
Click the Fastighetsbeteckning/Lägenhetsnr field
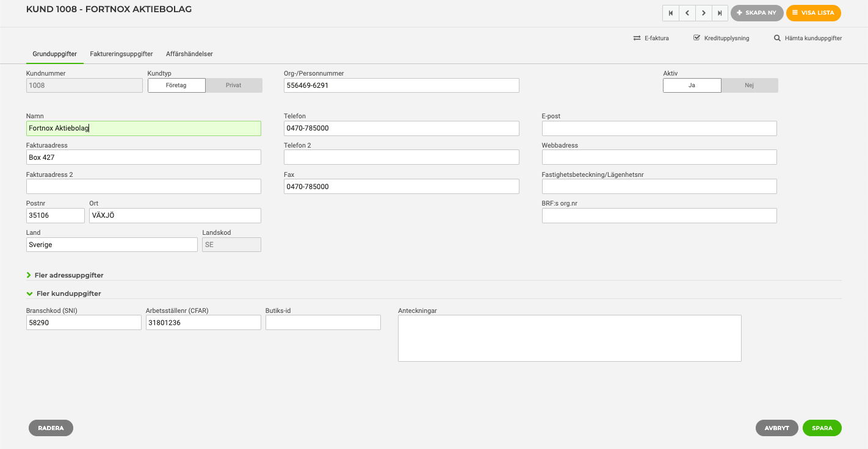(659, 187)
